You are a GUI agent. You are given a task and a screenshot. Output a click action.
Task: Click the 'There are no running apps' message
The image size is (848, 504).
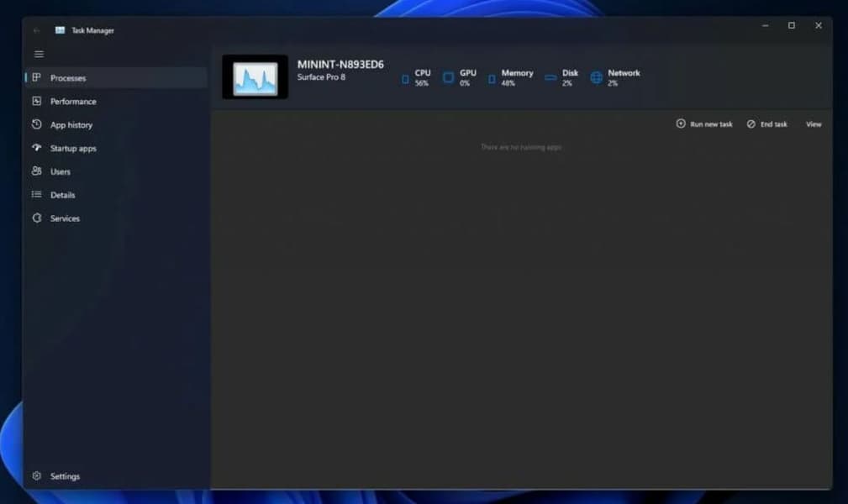(x=521, y=147)
